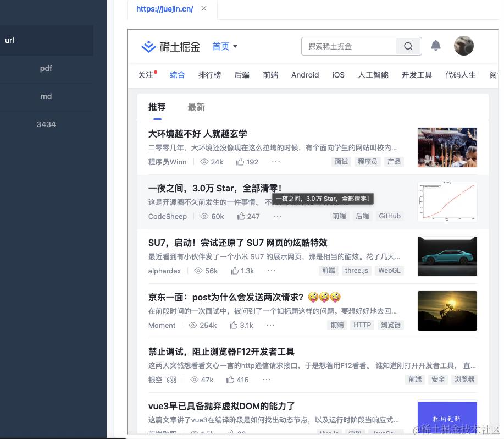The height and width of the screenshot is (439, 504).
Task: Like the SU7 article via thumbs-up icon
Action: point(235,271)
